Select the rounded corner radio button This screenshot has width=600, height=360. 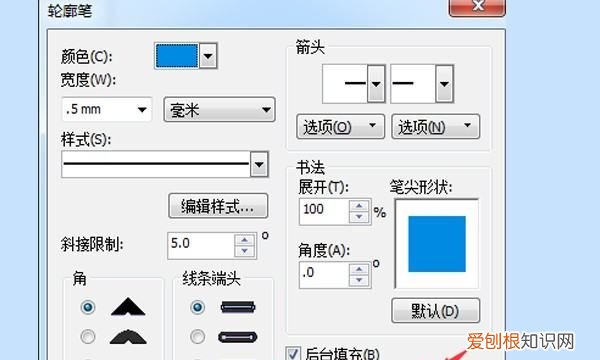tap(88, 337)
